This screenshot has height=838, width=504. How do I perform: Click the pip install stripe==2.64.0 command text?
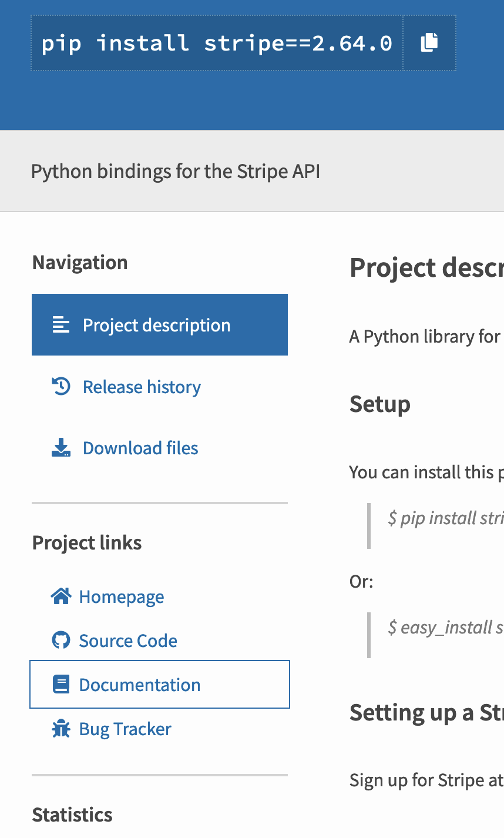click(x=217, y=43)
